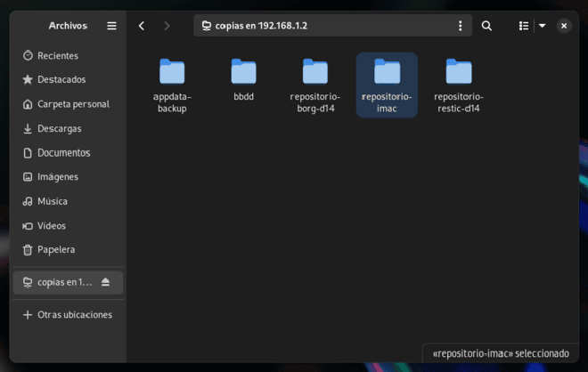This screenshot has height=372, width=588.
Task: Select the repositorio-imac folder
Action: (387, 85)
